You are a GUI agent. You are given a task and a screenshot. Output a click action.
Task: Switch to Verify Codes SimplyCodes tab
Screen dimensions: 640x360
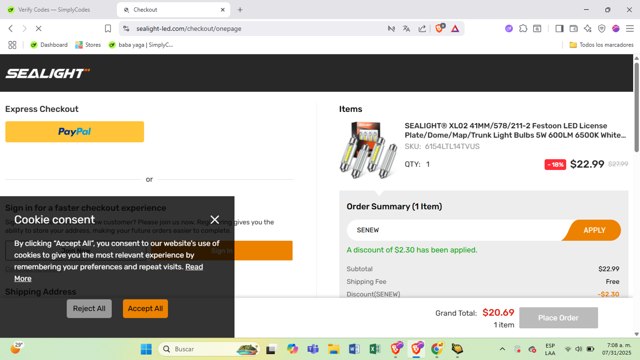point(54,9)
